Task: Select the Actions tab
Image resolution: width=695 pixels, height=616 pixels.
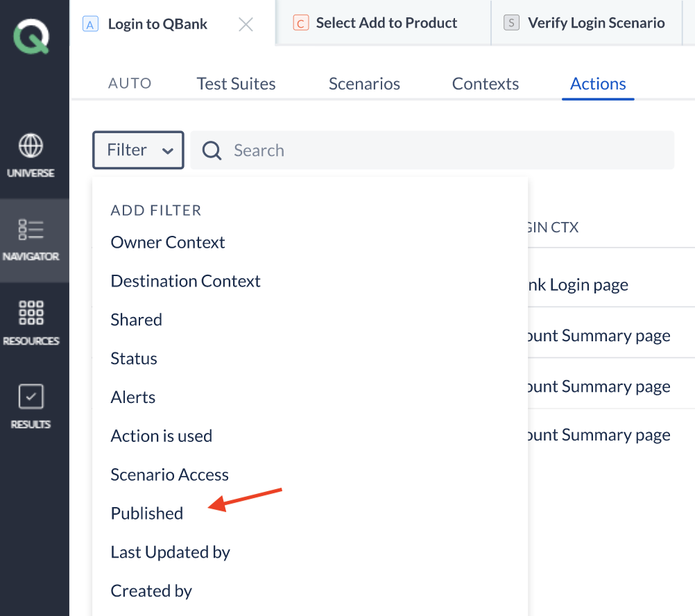Action: pyautogui.click(x=598, y=84)
